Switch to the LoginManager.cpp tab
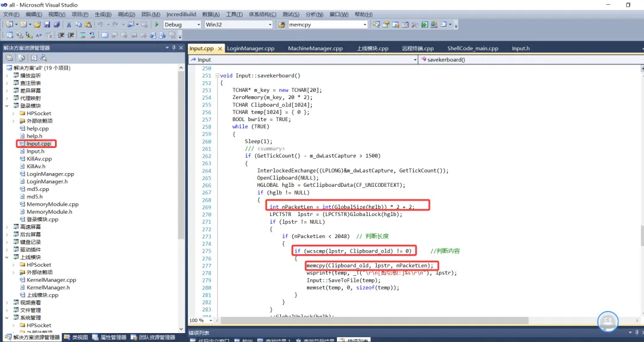Viewport: 644px width, 342px height. [x=250, y=48]
